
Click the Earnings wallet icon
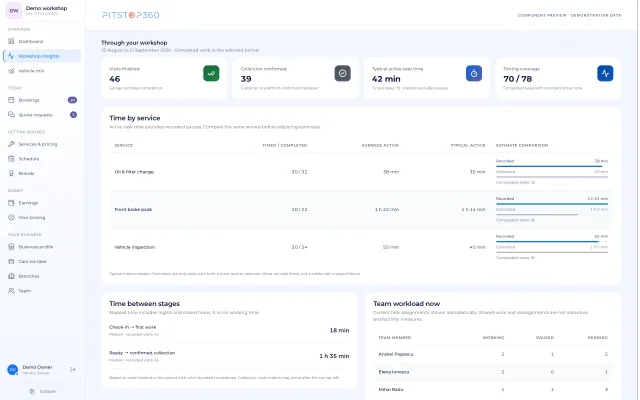point(11,203)
